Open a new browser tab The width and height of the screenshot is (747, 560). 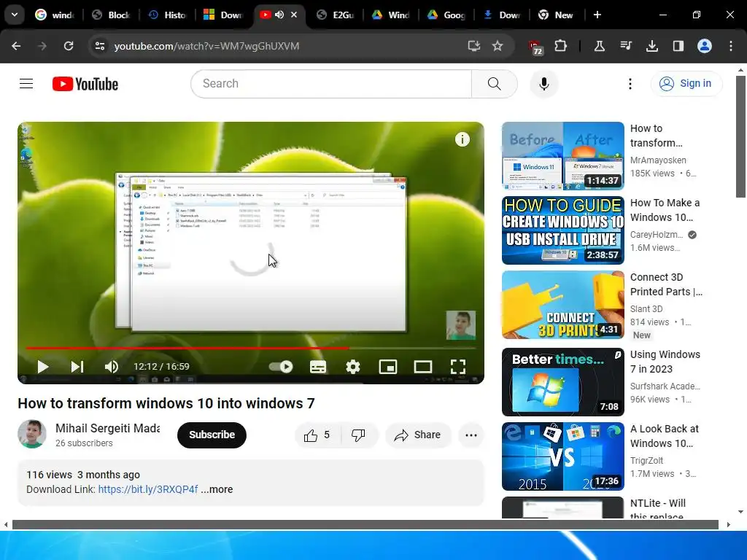(x=597, y=15)
